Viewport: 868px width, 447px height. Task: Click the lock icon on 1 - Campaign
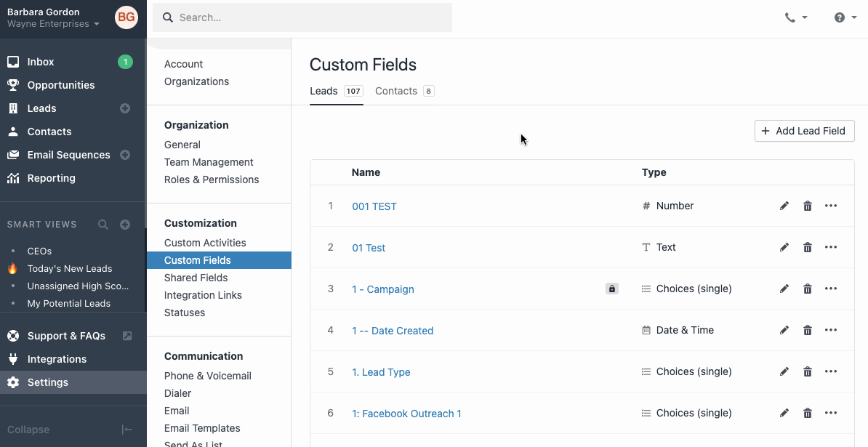612,289
